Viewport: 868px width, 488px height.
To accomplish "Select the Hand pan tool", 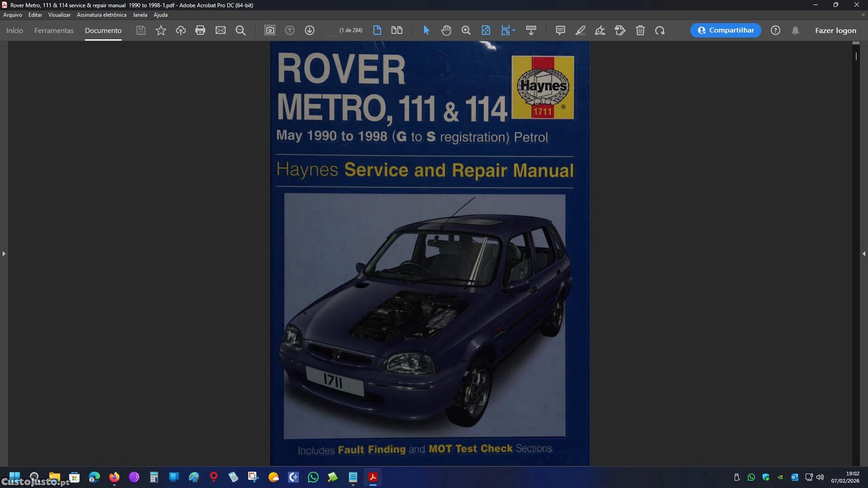I will (x=446, y=30).
